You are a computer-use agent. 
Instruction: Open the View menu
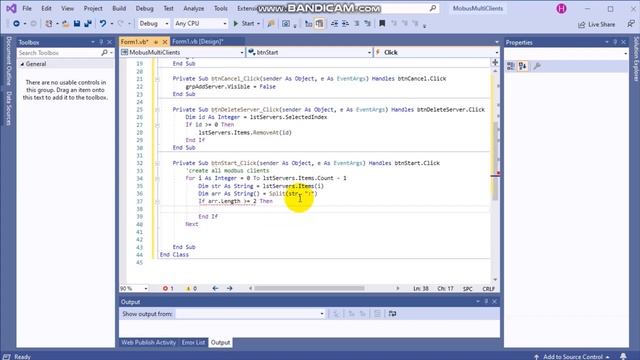click(67, 8)
